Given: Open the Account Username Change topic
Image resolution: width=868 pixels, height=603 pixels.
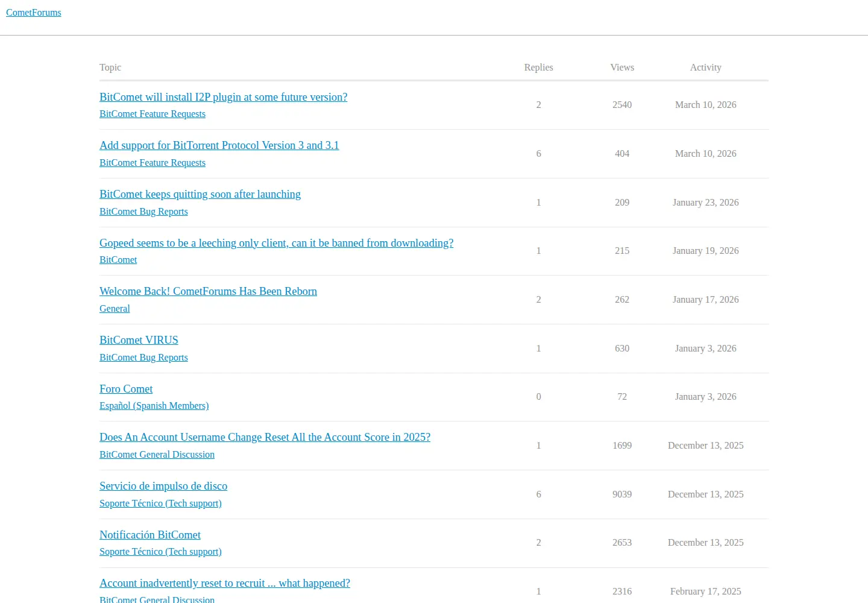Looking at the screenshot, I should pos(265,437).
